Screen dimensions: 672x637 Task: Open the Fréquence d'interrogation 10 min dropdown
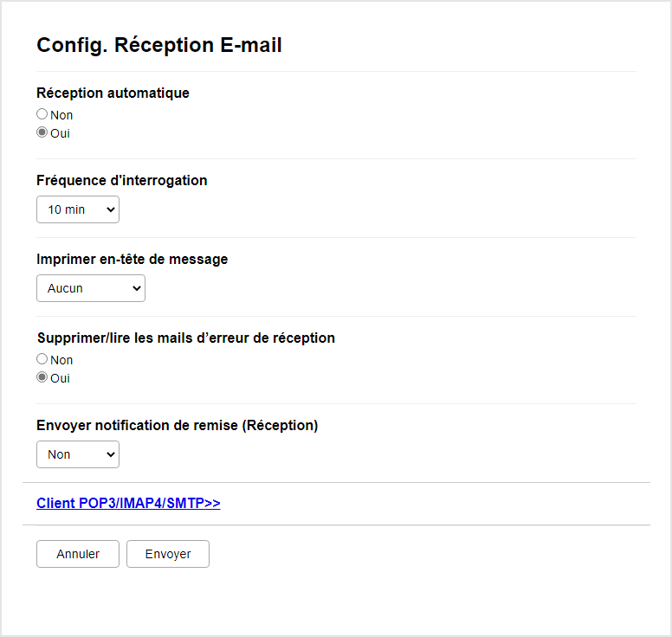[78, 209]
